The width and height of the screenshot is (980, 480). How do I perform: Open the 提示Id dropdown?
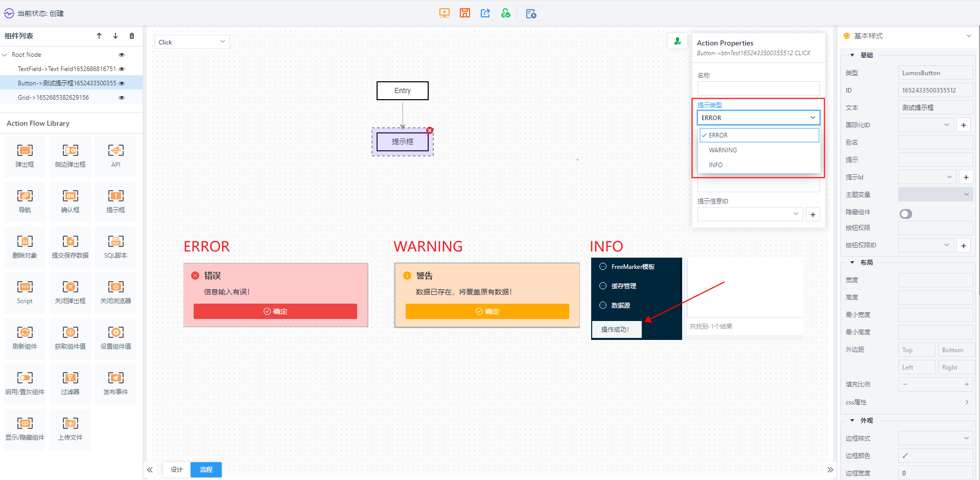tap(927, 177)
